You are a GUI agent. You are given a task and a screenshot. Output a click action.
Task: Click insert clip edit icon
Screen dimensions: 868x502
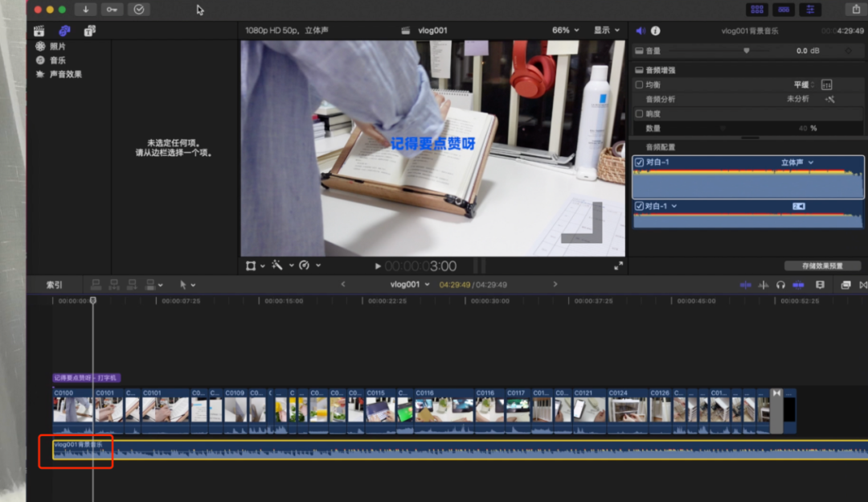(x=114, y=285)
